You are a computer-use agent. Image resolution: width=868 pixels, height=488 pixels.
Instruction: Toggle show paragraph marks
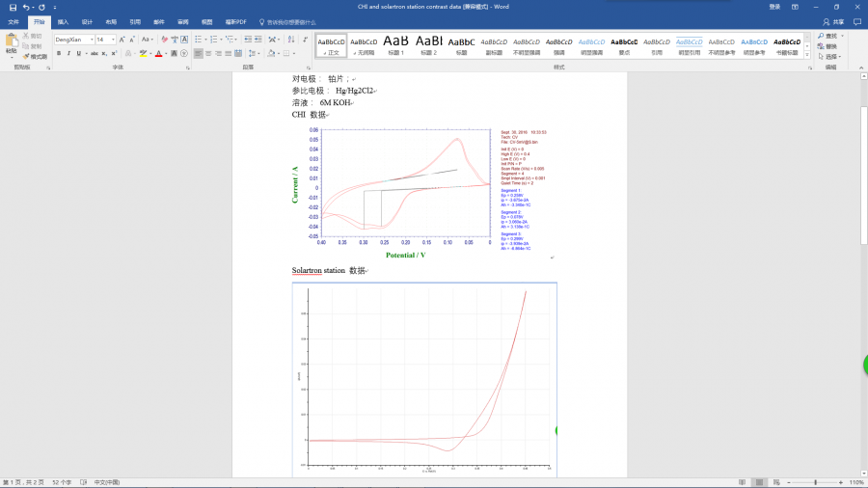[306, 40]
